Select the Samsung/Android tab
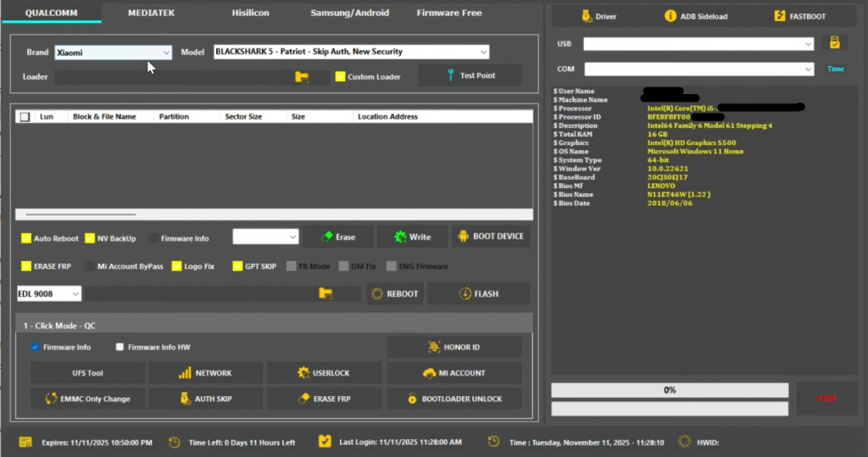The image size is (868, 457). coord(349,13)
